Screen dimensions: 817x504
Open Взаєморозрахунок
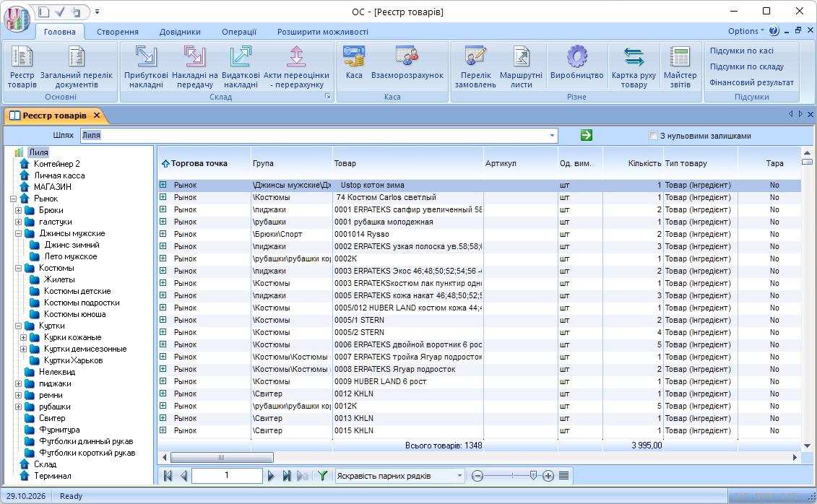407,63
